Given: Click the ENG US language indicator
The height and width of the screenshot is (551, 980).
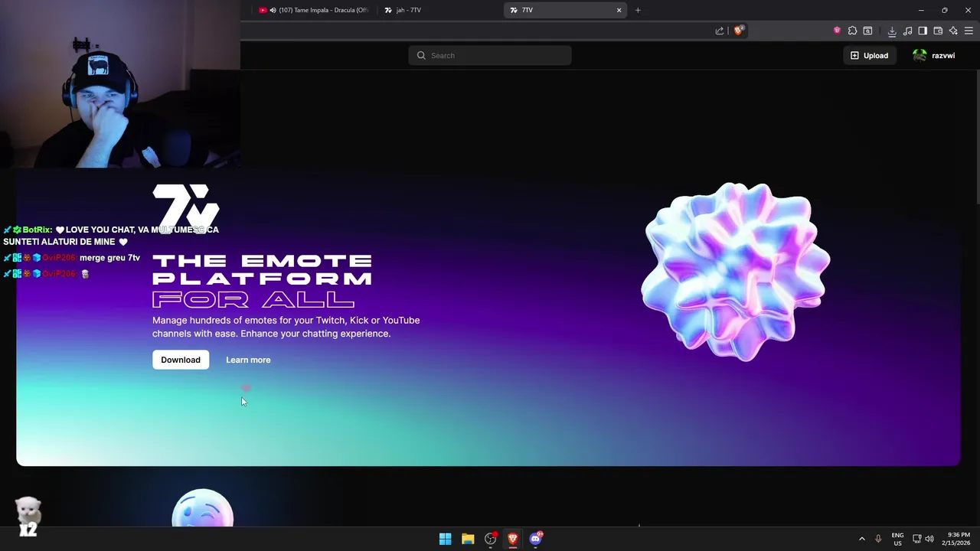Looking at the screenshot, I should [x=897, y=539].
